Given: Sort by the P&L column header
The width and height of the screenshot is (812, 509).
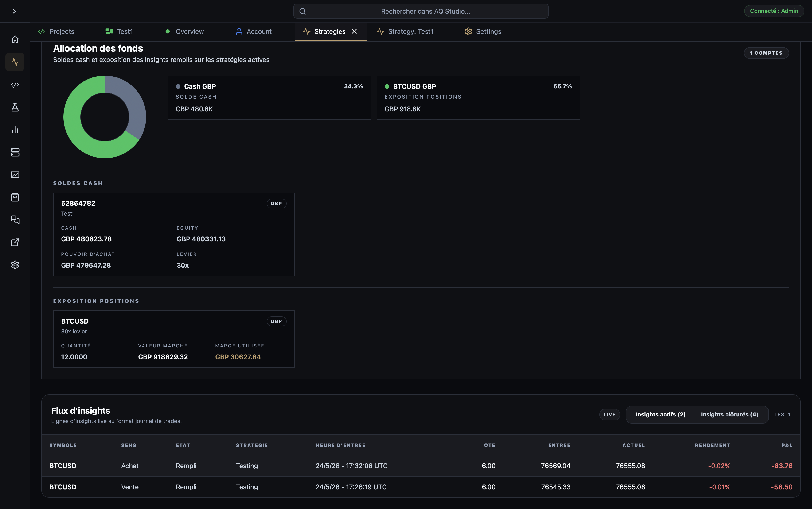Looking at the screenshot, I should (x=787, y=445).
